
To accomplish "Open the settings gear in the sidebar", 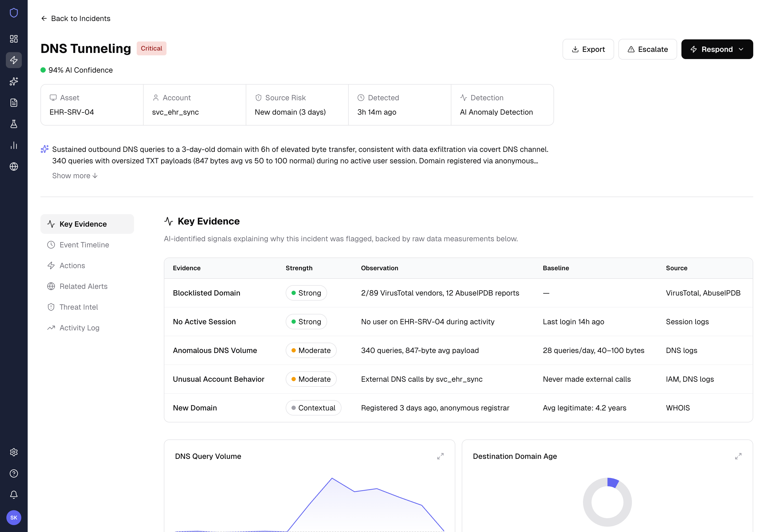I will pos(14,452).
